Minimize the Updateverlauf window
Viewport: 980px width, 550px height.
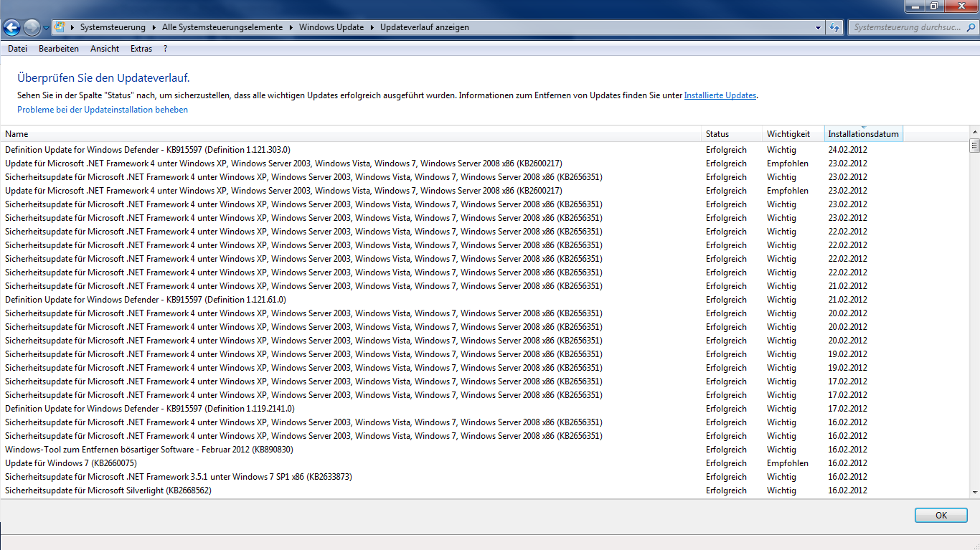click(x=914, y=6)
